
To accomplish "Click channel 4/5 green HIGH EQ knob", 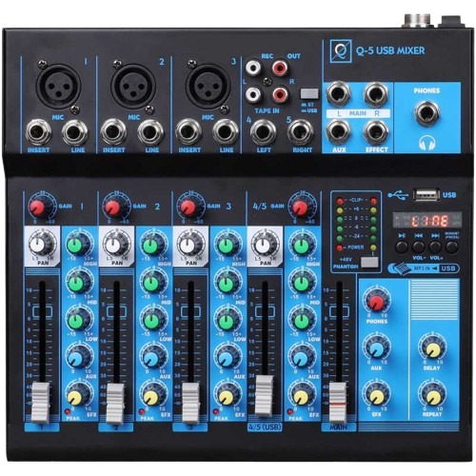I will pyautogui.click(x=301, y=245).
